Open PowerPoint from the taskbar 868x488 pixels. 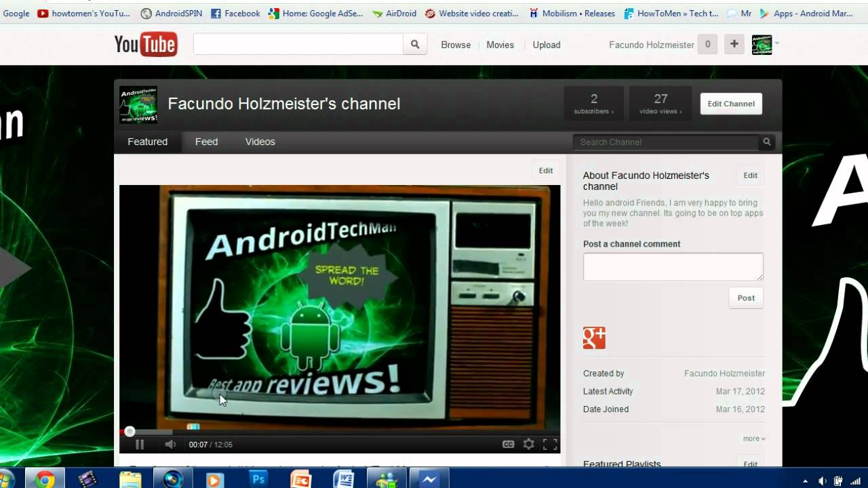pos(300,479)
